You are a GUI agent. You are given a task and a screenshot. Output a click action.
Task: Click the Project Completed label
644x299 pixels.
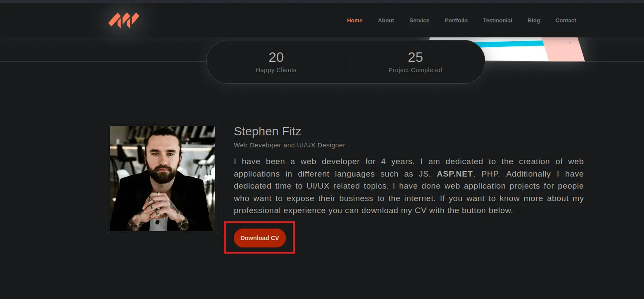[x=415, y=70]
